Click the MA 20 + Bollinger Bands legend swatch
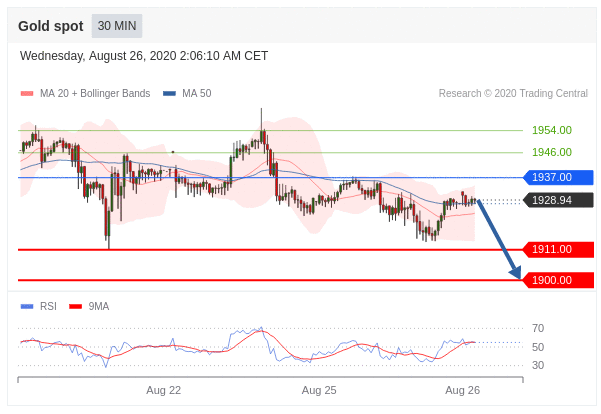Screen dimensions: 601x414 click(x=27, y=94)
